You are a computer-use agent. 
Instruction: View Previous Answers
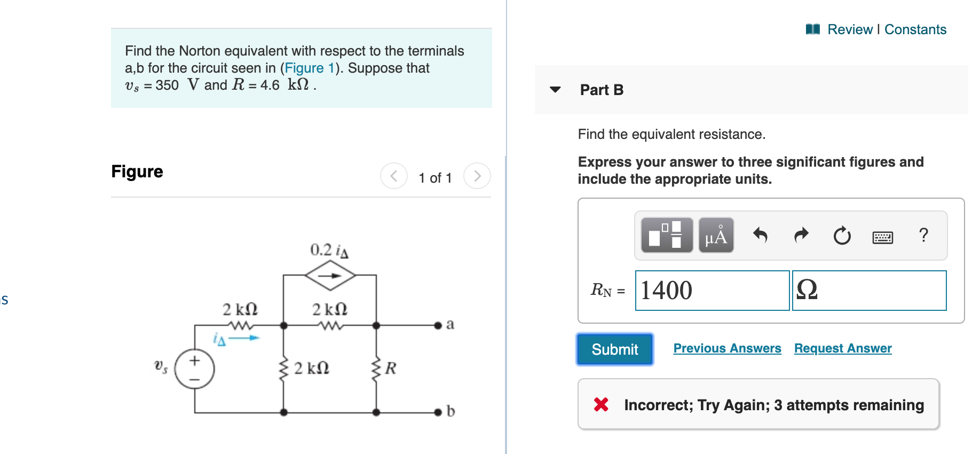click(x=727, y=348)
